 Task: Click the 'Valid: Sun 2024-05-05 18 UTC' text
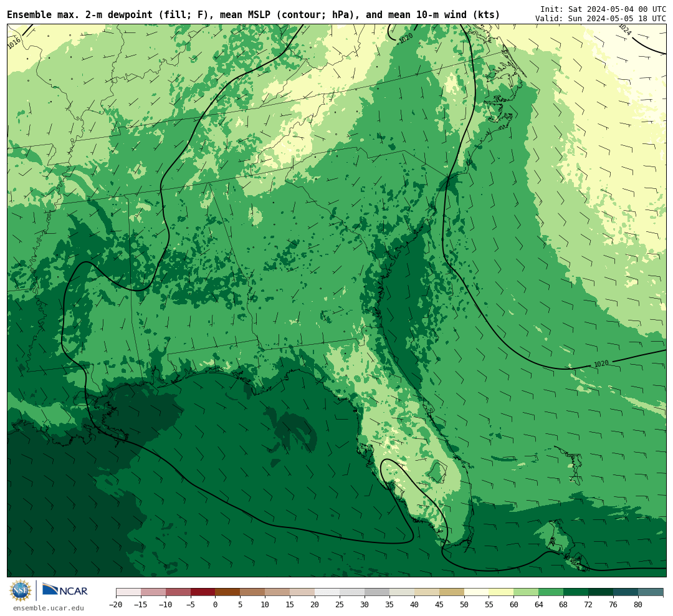601,19
